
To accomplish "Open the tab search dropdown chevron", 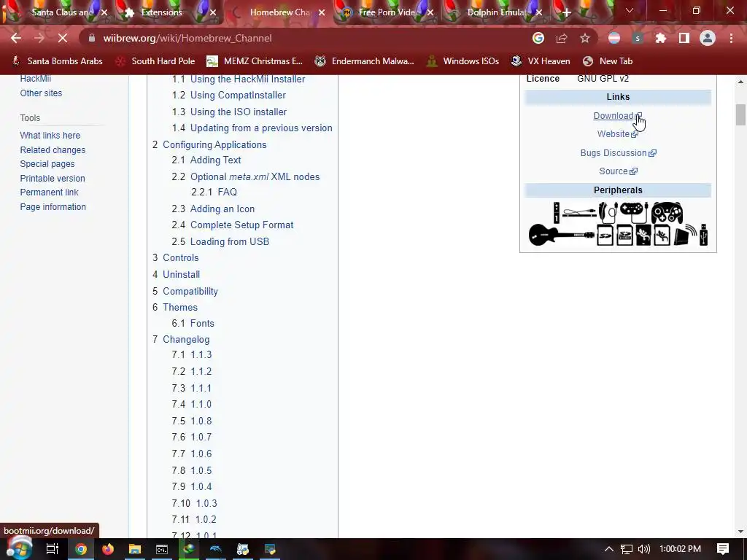I will click(630, 10).
